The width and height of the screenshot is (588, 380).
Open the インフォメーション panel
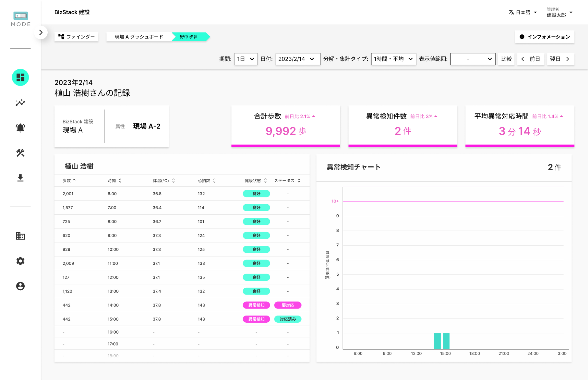point(544,36)
